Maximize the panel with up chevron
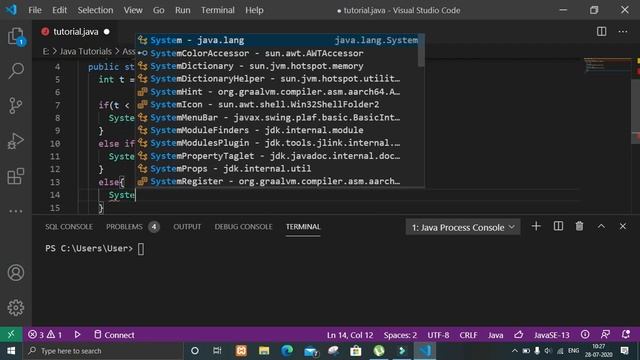 click(x=601, y=226)
